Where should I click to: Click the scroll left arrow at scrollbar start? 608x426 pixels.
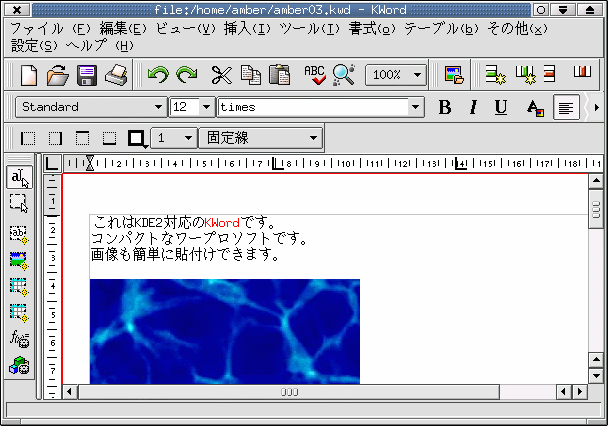(69, 392)
